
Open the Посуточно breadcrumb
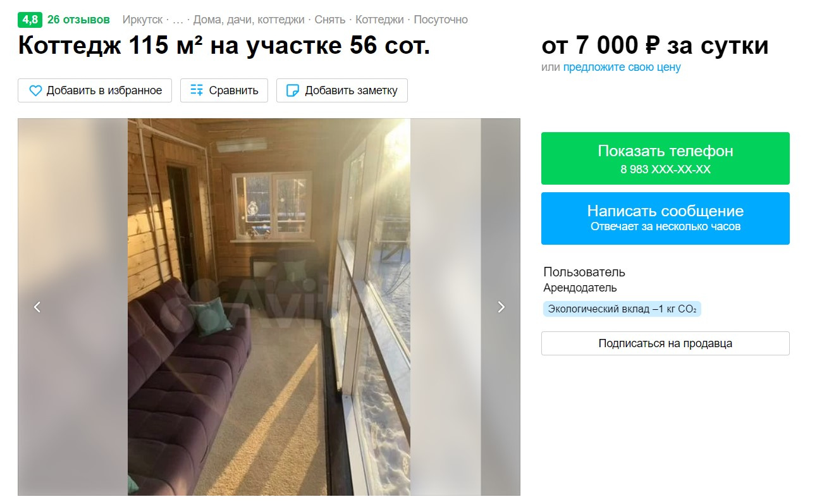[441, 20]
